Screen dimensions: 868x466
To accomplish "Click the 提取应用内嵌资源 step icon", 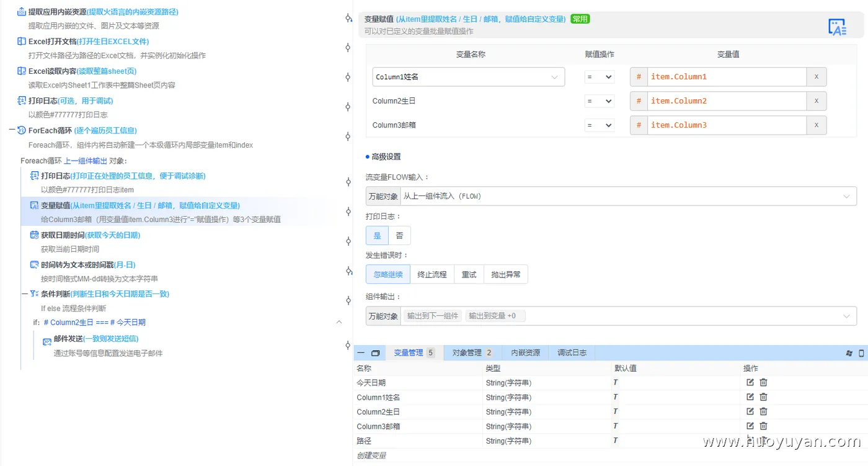I will pyautogui.click(x=22, y=12).
